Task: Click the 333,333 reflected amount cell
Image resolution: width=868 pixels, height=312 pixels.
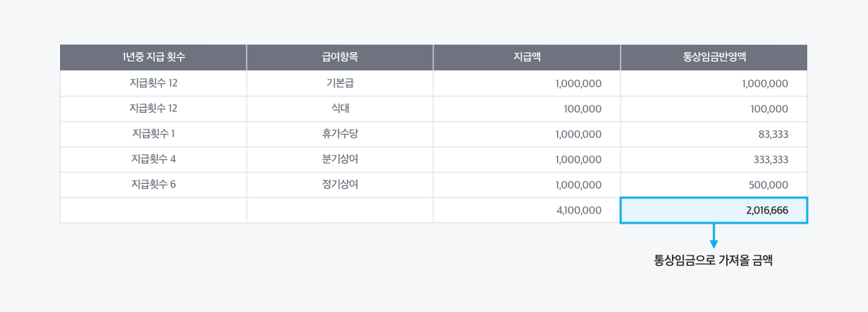Action: 767,159
